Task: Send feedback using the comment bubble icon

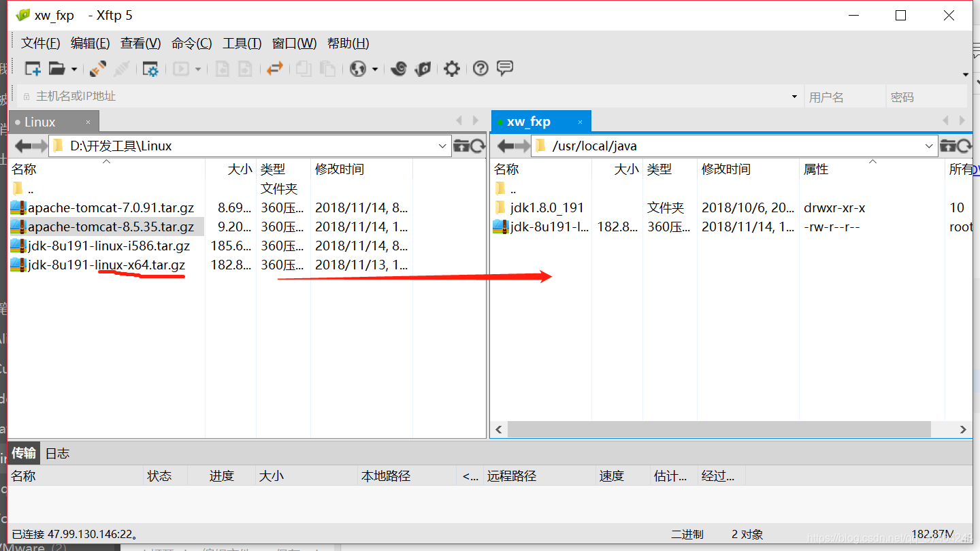Action: [x=504, y=68]
